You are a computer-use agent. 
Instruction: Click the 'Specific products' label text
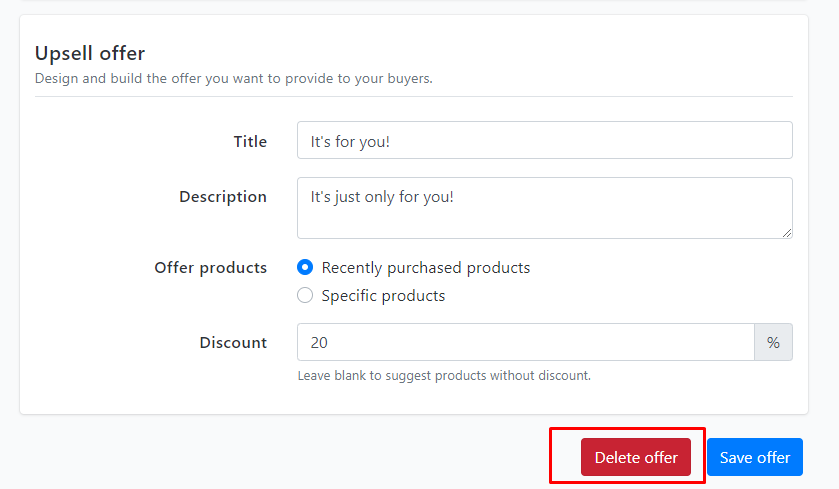[383, 295]
